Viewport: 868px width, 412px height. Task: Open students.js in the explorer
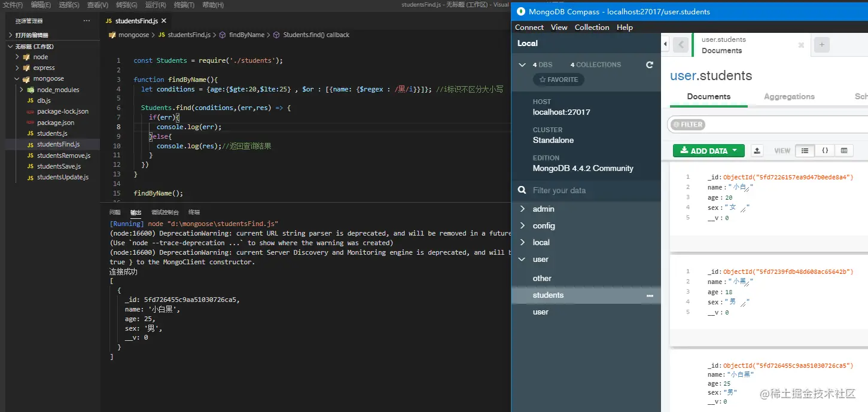52,133
